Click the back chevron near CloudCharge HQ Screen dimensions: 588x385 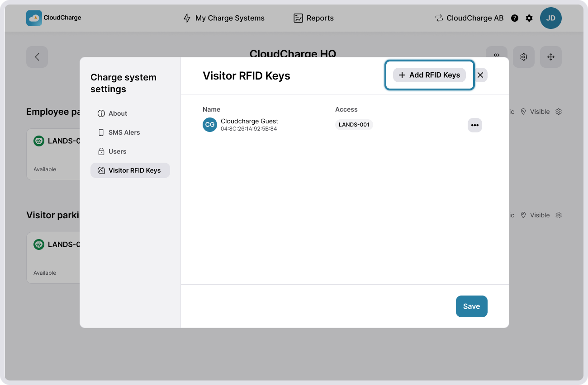[x=37, y=57]
